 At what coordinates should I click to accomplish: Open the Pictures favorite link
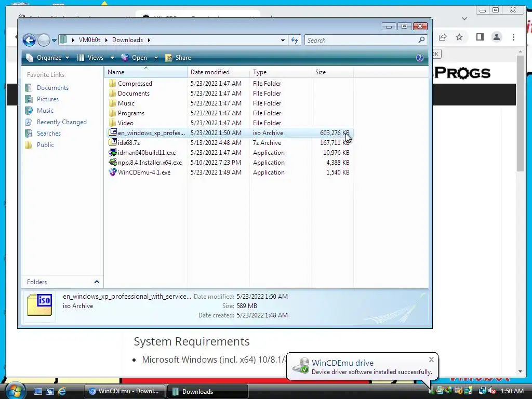click(x=42, y=99)
